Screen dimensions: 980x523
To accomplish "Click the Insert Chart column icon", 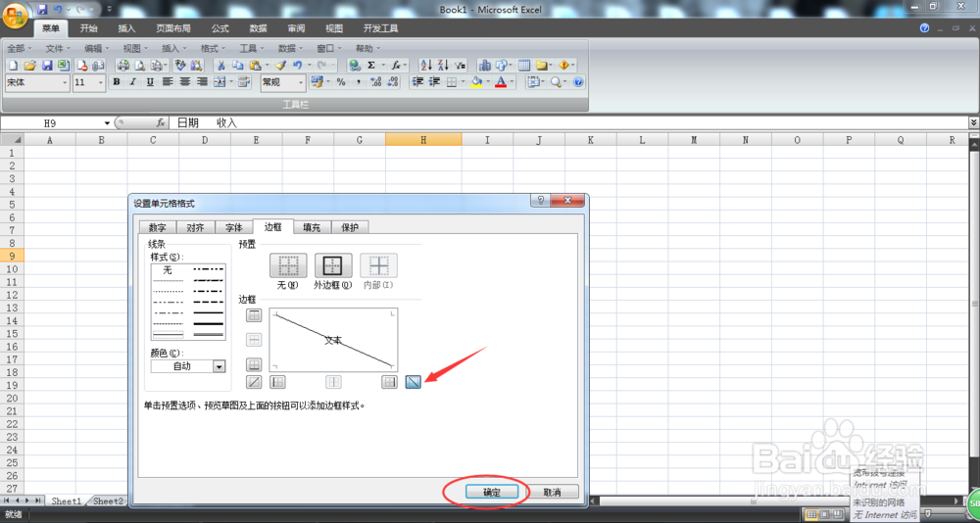I will 485,65.
